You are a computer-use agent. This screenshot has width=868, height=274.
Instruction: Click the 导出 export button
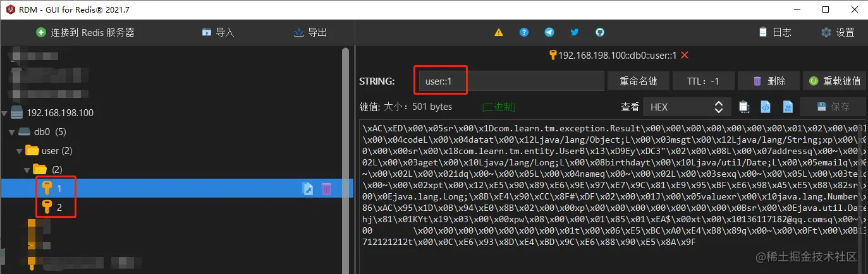310,32
